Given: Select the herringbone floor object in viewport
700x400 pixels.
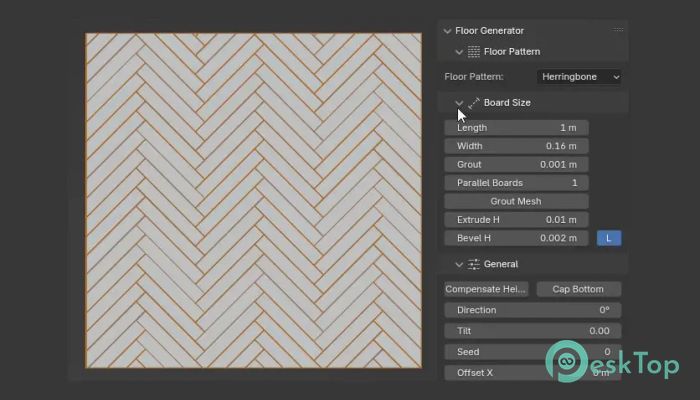Looking at the screenshot, I should (254, 200).
